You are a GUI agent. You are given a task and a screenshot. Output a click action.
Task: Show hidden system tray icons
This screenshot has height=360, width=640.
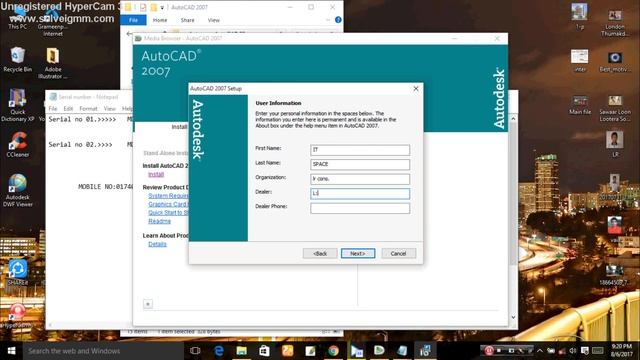click(540, 351)
